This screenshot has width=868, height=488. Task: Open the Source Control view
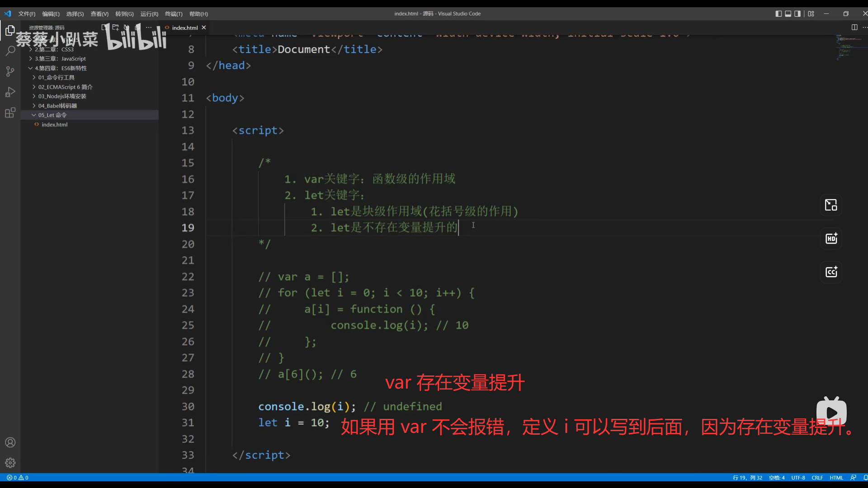click(x=10, y=71)
